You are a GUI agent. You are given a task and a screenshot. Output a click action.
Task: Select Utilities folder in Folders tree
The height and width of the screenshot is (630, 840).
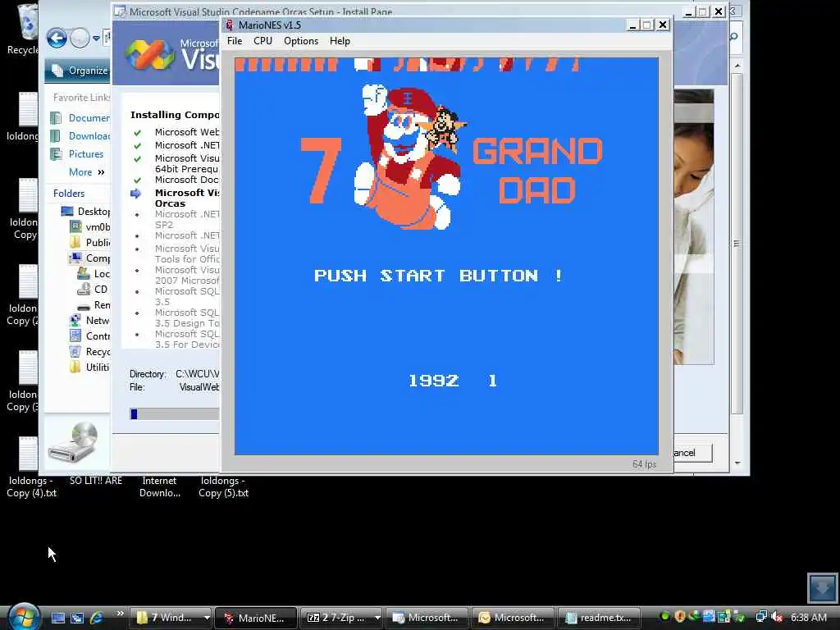(x=90, y=367)
